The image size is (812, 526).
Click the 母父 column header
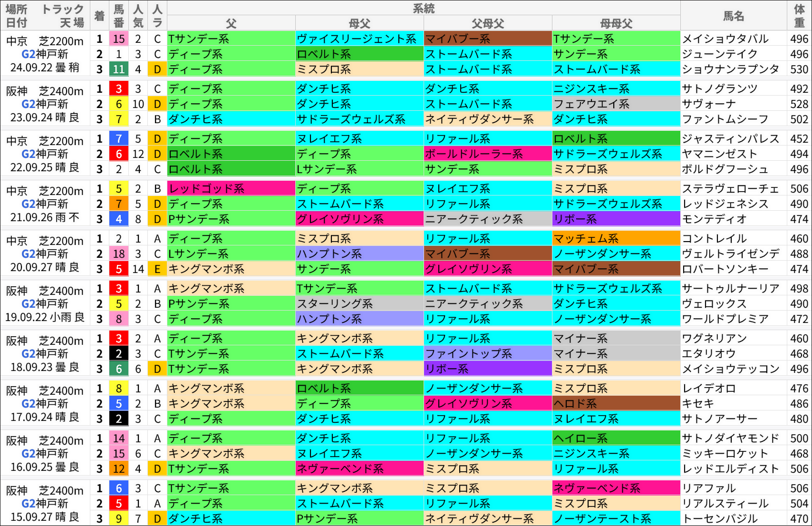(x=359, y=23)
